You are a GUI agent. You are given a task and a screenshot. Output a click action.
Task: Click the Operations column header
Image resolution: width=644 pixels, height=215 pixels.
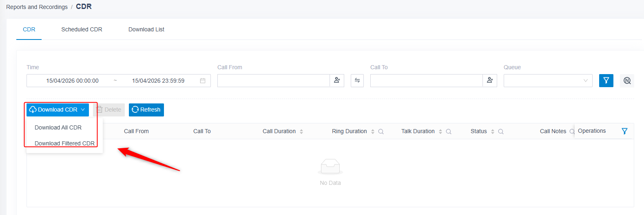click(592, 131)
